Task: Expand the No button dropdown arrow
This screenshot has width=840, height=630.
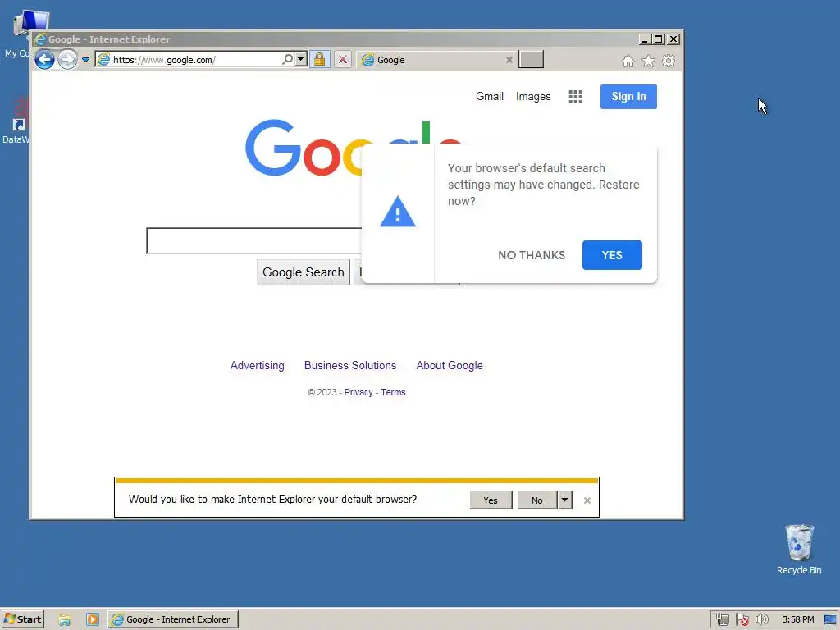Action: [x=564, y=500]
